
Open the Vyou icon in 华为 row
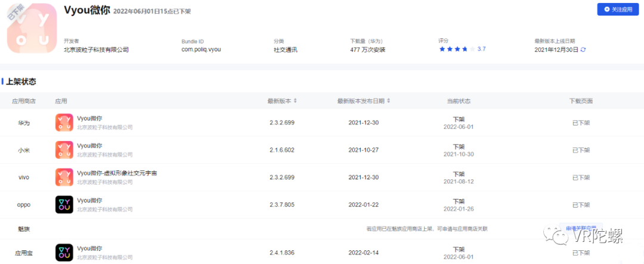click(64, 122)
